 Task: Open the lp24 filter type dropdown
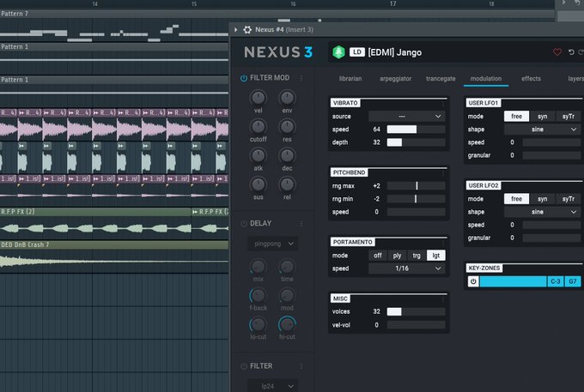[x=272, y=386]
